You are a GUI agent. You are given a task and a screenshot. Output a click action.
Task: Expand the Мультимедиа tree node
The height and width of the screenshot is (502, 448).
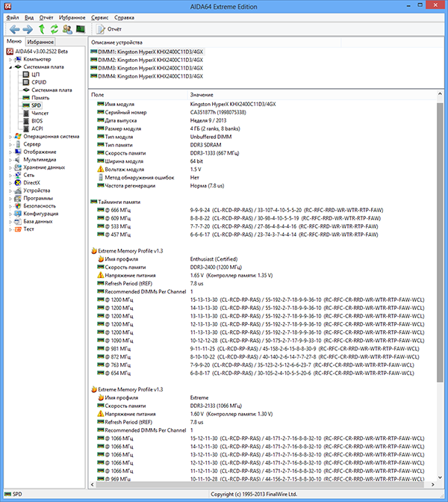coord(10,160)
